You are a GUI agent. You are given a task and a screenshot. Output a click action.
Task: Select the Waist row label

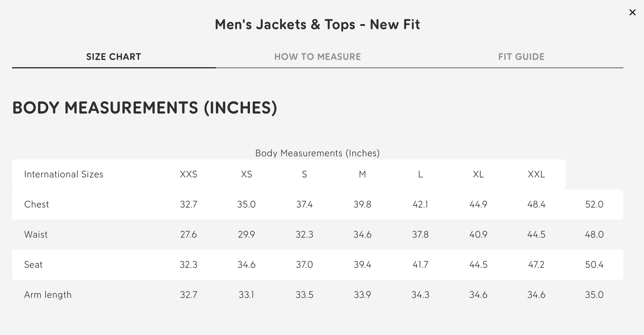click(36, 234)
